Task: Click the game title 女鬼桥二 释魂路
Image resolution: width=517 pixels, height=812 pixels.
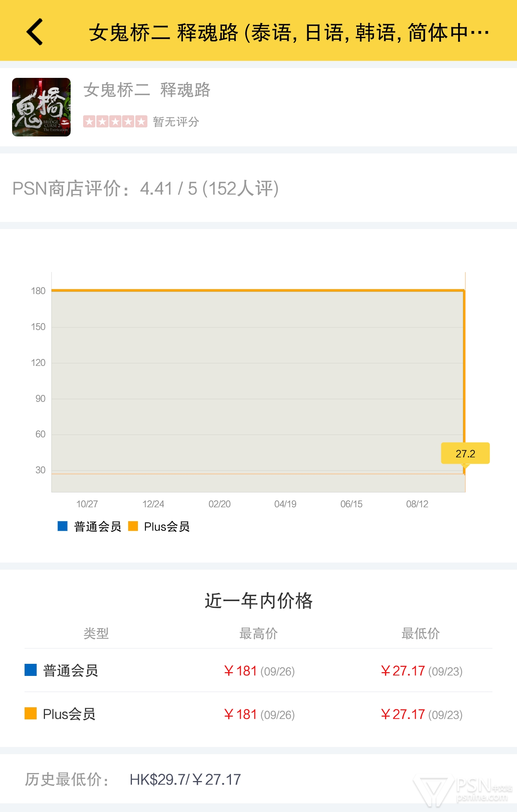Action: coord(147,90)
